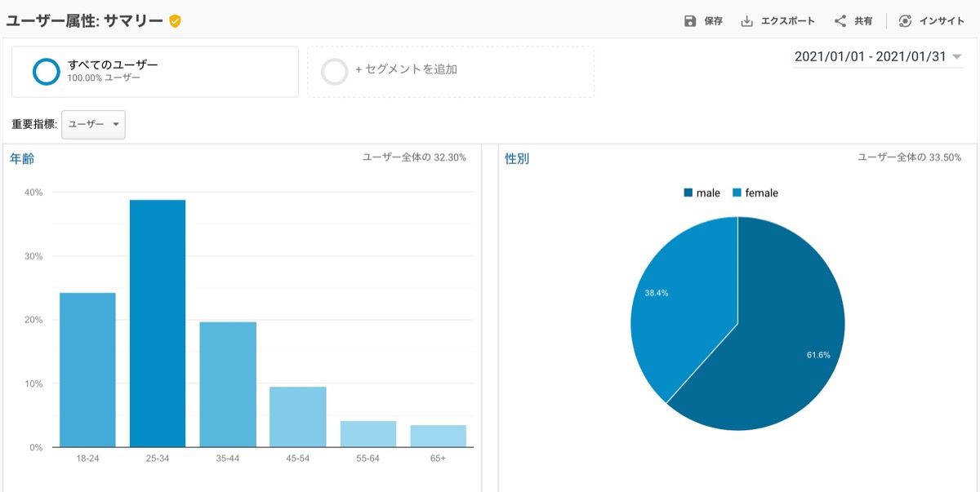Select the blue All Users segment circle
980x492 pixels.
47,72
